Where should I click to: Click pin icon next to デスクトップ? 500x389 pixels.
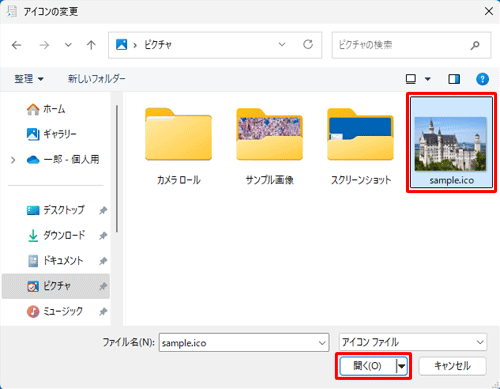tap(103, 210)
